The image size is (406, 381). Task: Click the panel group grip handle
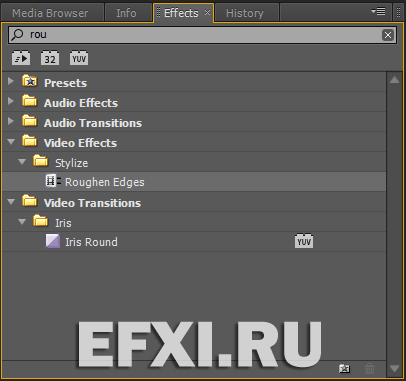(398, 12)
